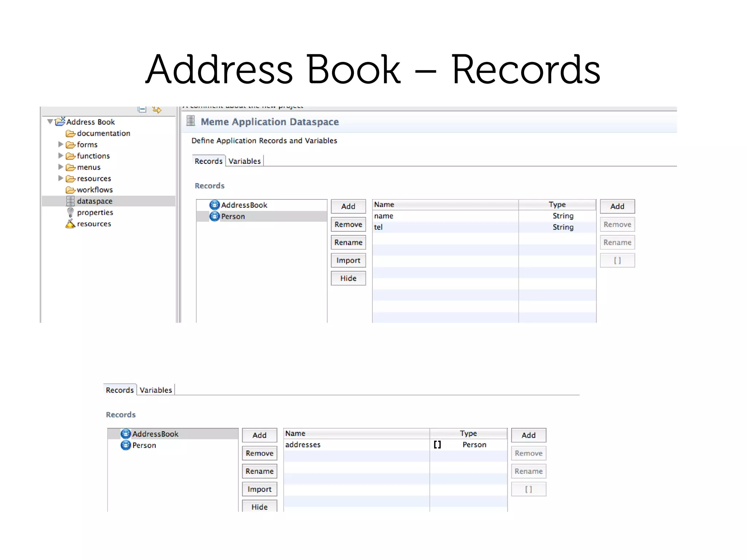747x560 pixels.
Task: Click Remove button next to upper records list
Action: [348, 224]
